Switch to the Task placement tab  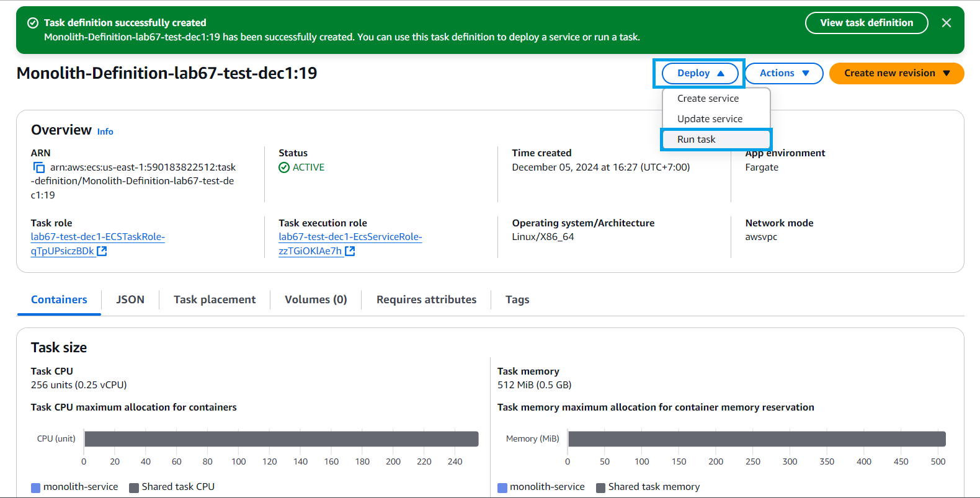pos(215,300)
